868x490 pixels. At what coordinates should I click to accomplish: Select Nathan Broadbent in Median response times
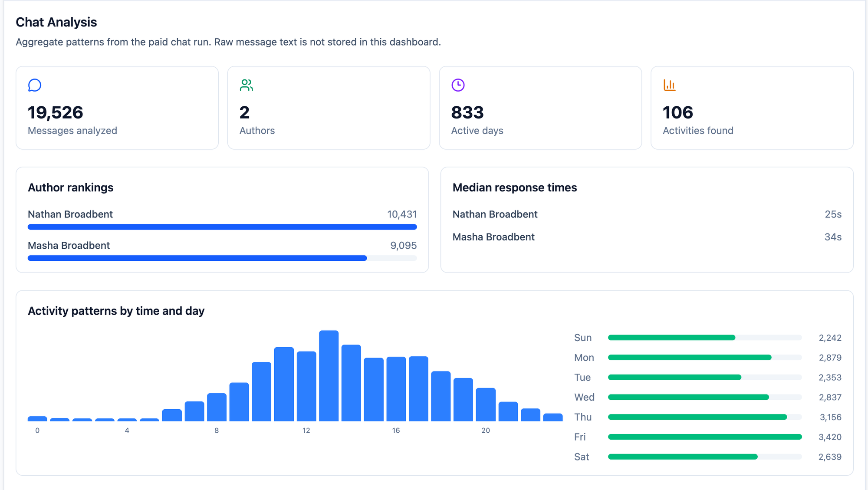pyautogui.click(x=495, y=214)
